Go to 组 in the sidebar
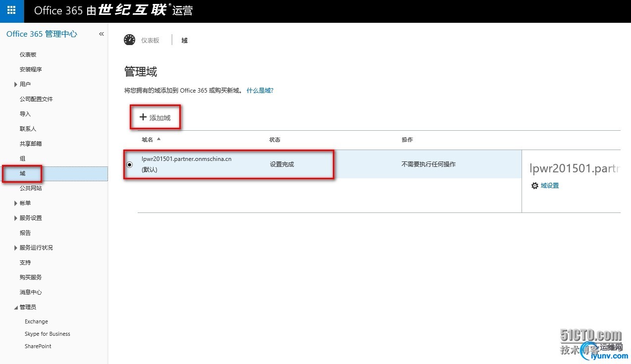Screen dimensions: 631x364 [22, 158]
